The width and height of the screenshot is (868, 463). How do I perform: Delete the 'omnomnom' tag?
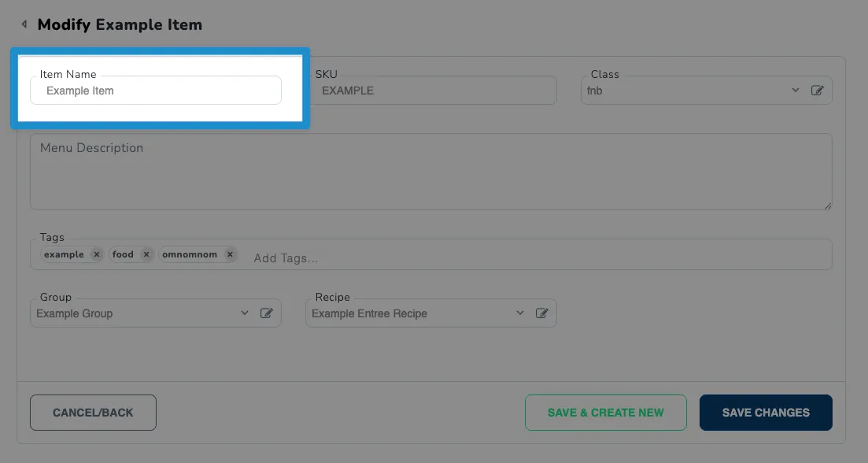tap(230, 254)
